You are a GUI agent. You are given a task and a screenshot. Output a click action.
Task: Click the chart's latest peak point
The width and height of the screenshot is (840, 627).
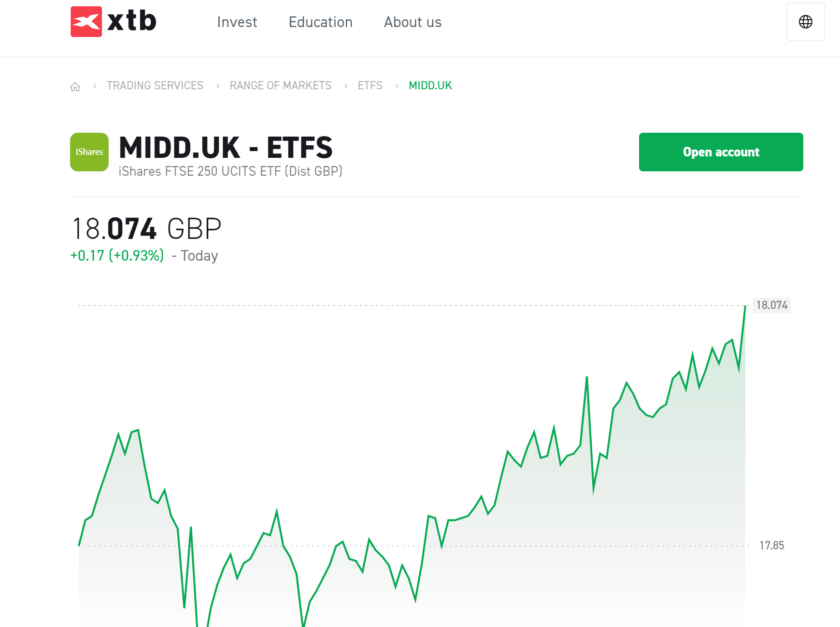click(745, 307)
